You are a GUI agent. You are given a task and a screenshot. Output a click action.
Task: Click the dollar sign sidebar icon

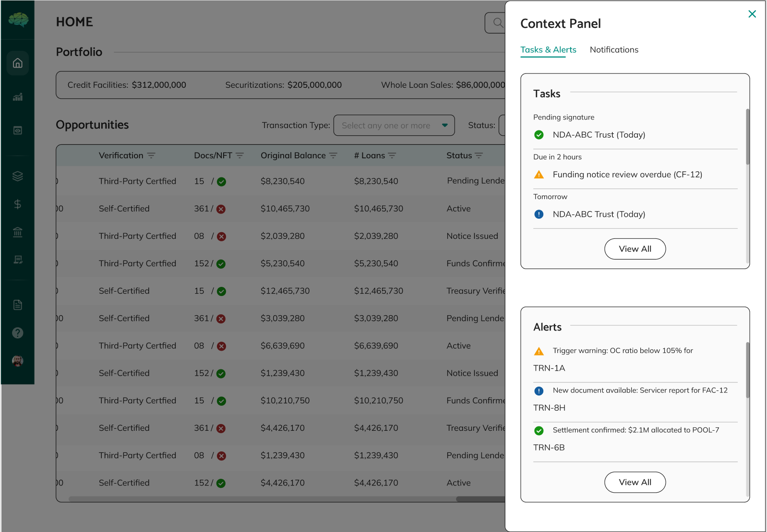click(18, 204)
